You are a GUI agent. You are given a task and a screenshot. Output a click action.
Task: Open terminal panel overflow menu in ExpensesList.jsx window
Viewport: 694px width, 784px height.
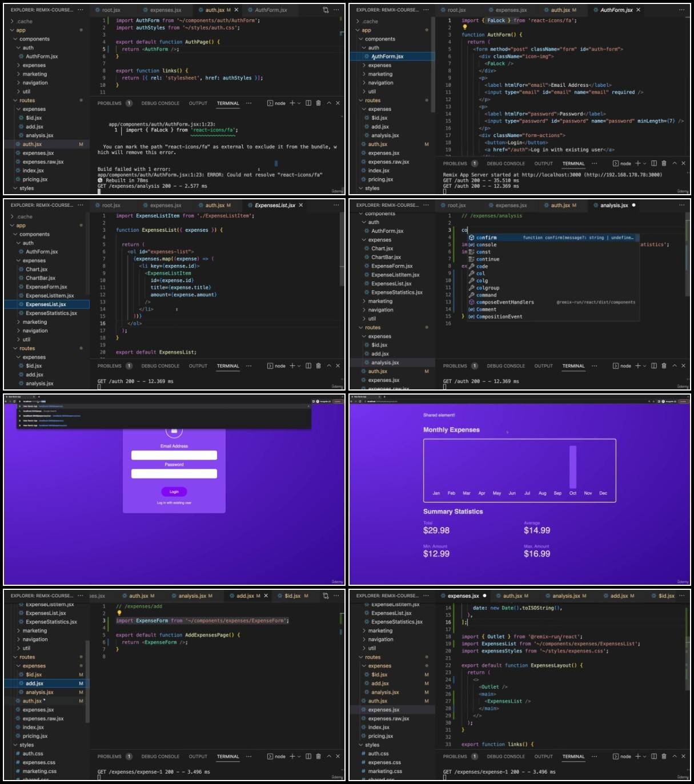249,366
